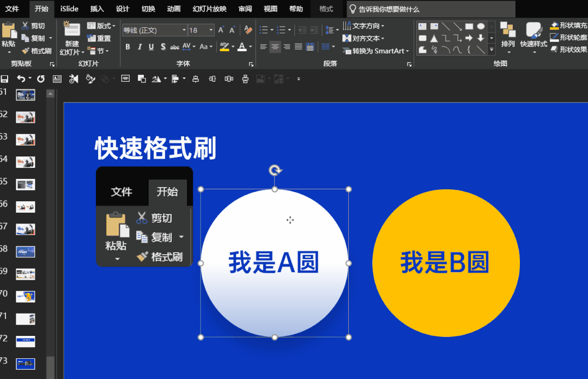This screenshot has height=379, width=588.
Task: Expand the shapes gallery More arrow
Action: coord(491,49)
